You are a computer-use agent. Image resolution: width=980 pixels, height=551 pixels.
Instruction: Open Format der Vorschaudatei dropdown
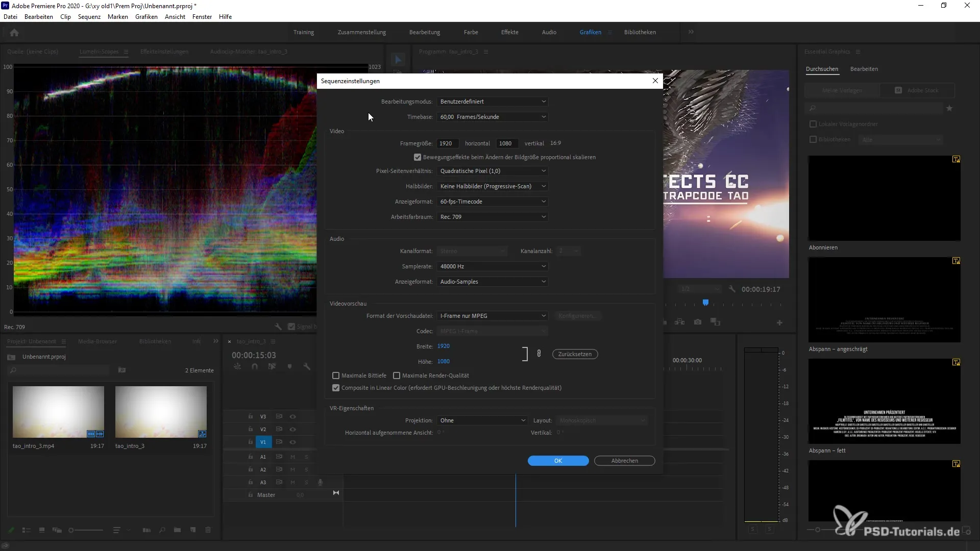click(x=492, y=316)
